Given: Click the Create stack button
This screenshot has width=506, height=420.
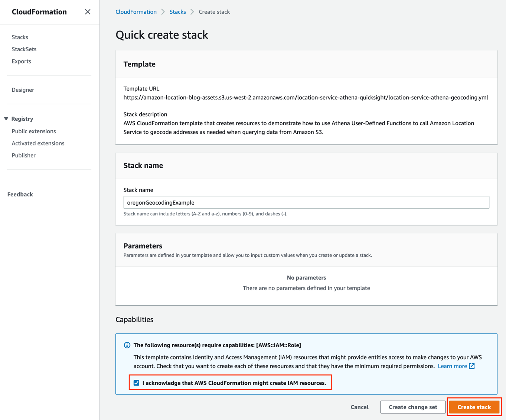Looking at the screenshot, I should [474, 407].
